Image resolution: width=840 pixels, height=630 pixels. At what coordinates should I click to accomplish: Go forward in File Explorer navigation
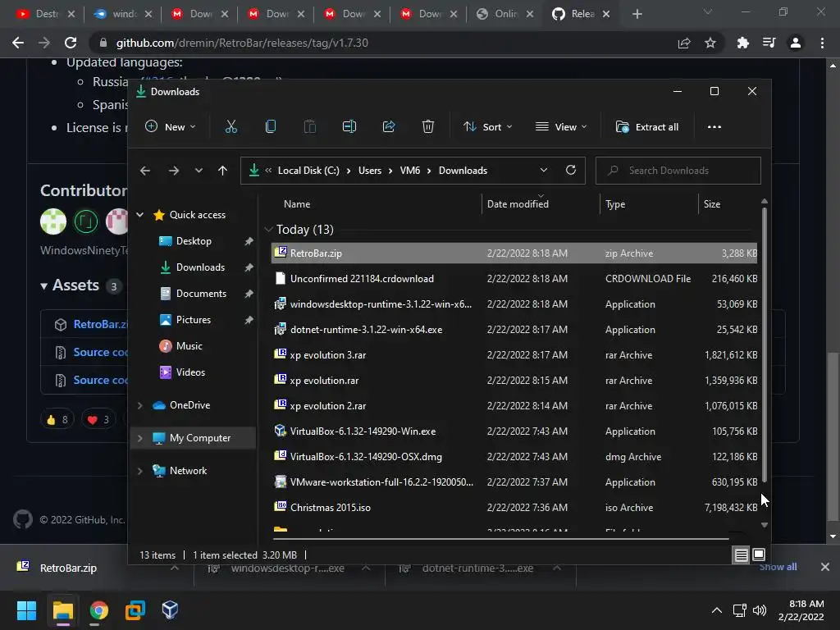pyautogui.click(x=174, y=171)
